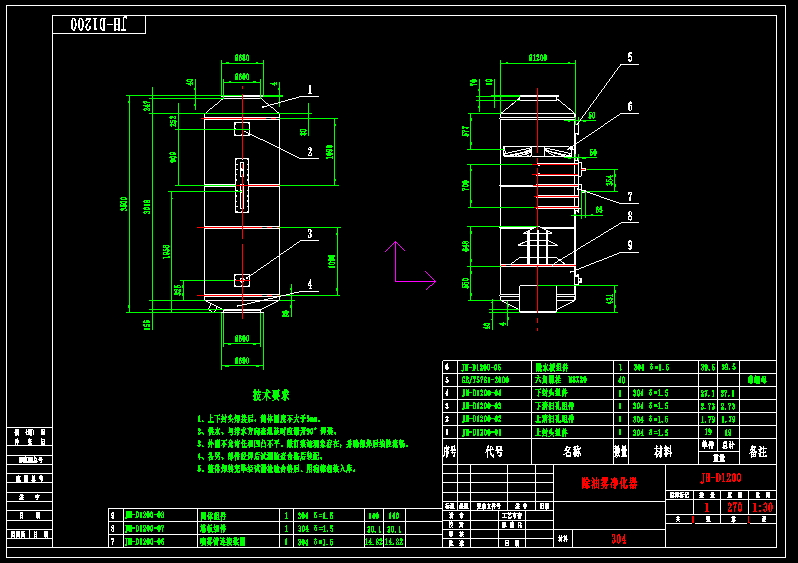Click callout number 6 on the right section view

pos(630,106)
